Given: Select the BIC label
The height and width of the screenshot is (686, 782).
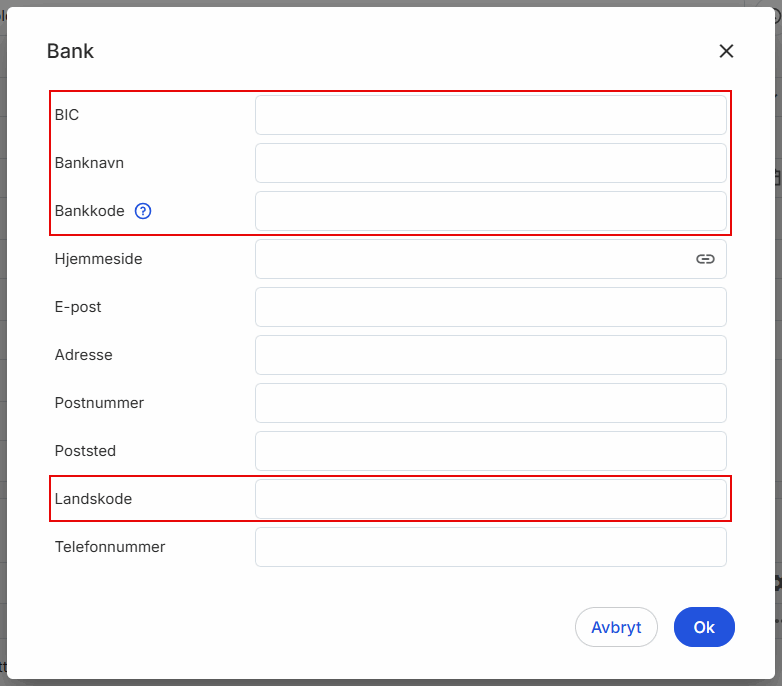Looking at the screenshot, I should (67, 115).
